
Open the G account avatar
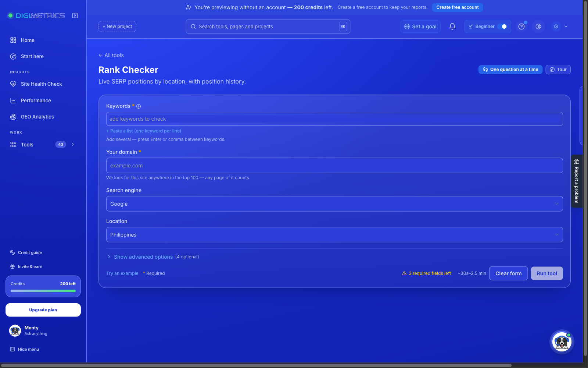pyautogui.click(x=556, y=26)
